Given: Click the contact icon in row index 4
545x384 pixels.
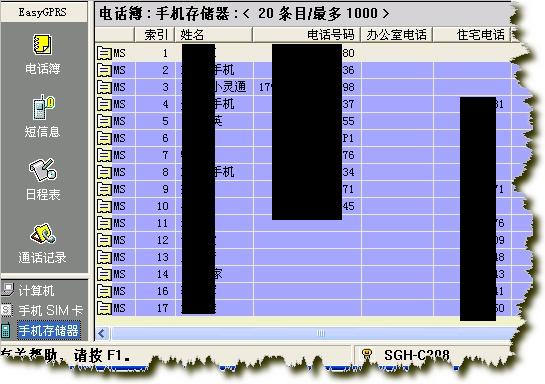Looking at the screenshot, I should (104, 104).
